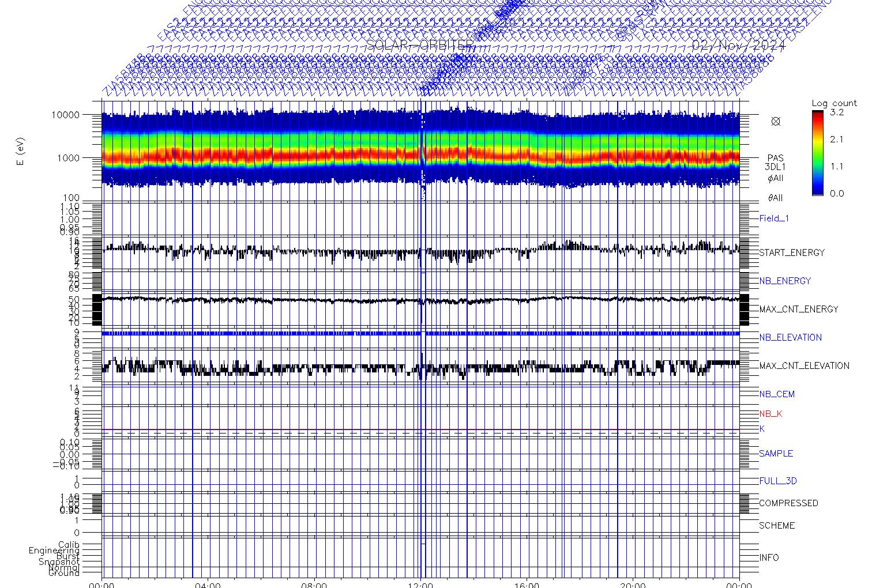Click the 02/Nov/2024 date in the header

point(739,46)
